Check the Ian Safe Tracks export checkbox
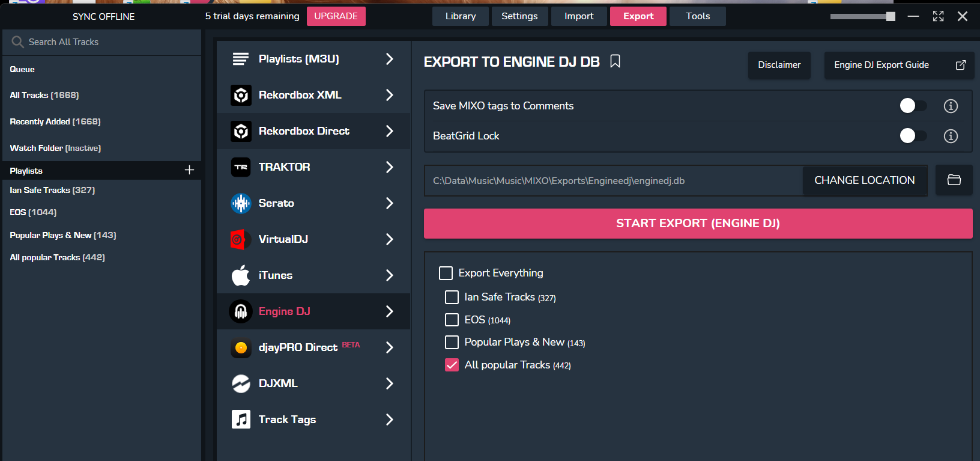This screenshot has width=980, height=461. [452, 298]
